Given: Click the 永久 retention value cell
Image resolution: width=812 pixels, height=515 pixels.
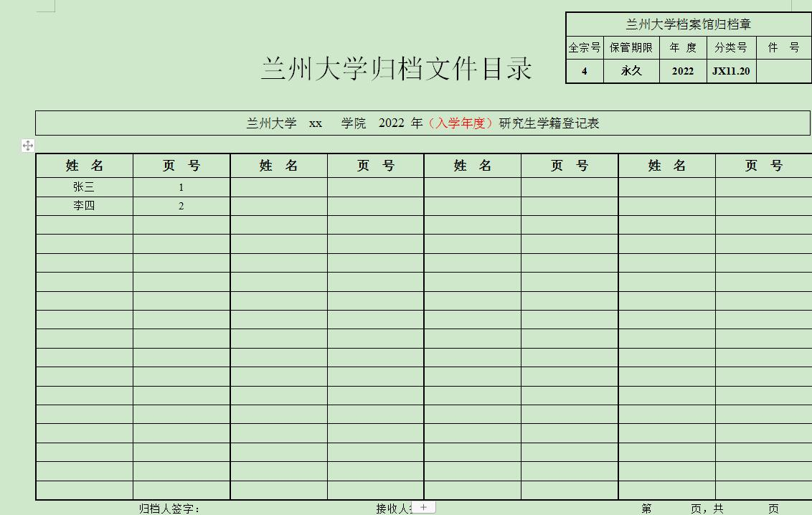Looking at the screenshot, I should click(631, 72).
